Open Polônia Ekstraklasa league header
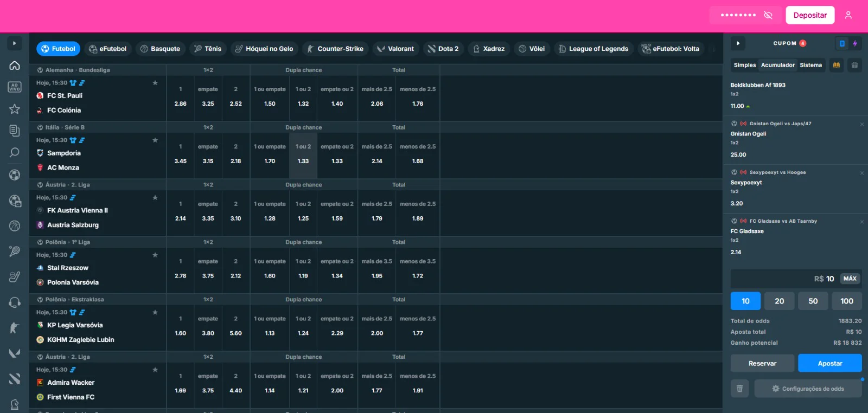The width and height of the screenshot is (868, 413). 74,300
